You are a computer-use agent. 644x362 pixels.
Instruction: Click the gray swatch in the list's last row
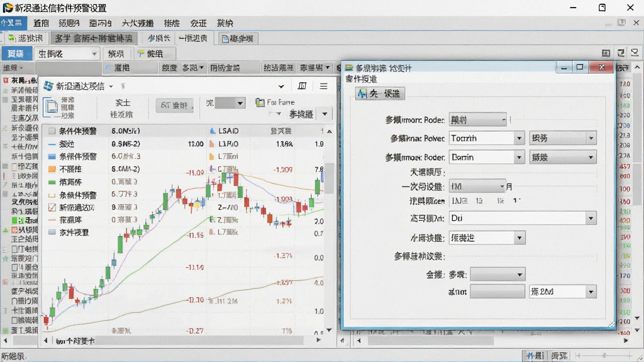click(x=52, y=233)
